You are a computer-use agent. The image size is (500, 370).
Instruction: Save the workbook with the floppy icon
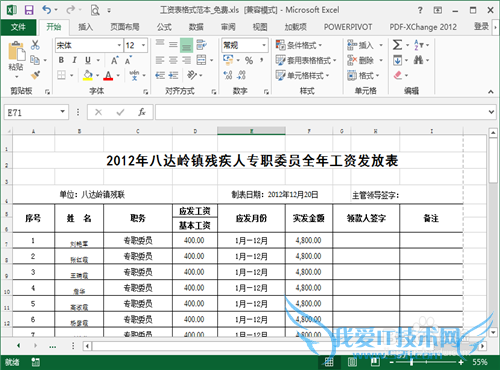pos(29,10)
